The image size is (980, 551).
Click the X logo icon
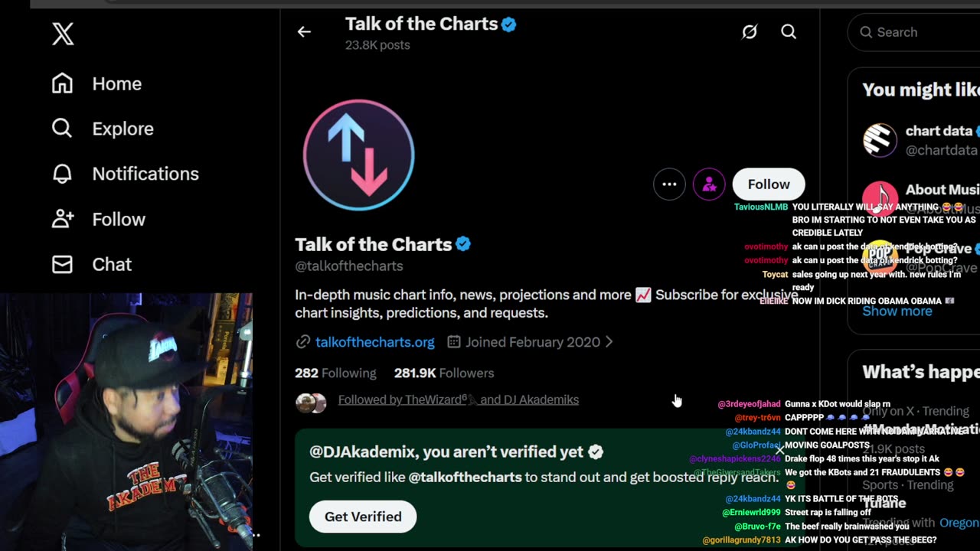click(x=63, y=34)
